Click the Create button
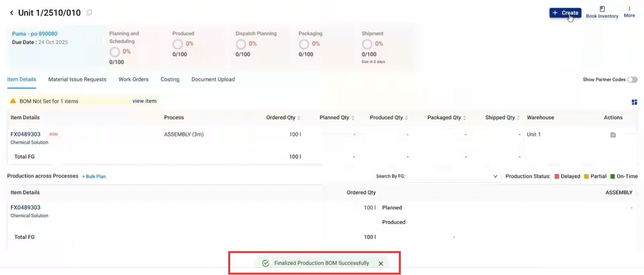This screenshot has height=275, width=644. (565, 13)
